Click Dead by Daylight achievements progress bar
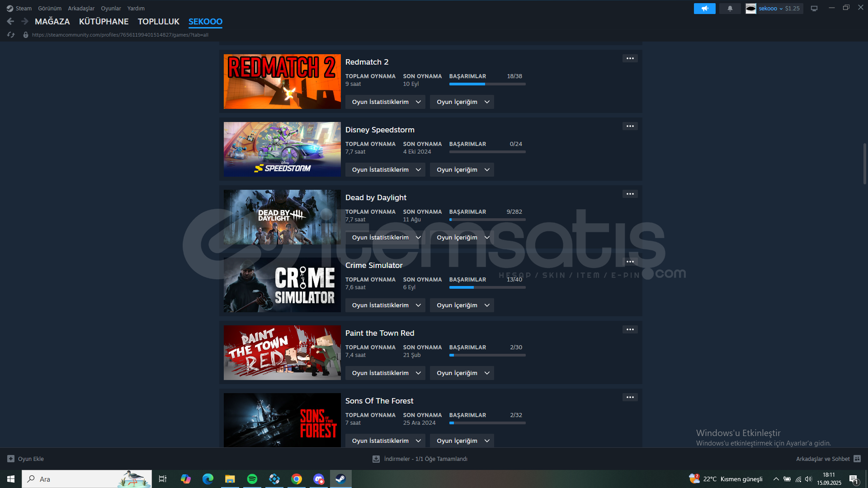This screenshot has width=868, height=488. (487, 220)
